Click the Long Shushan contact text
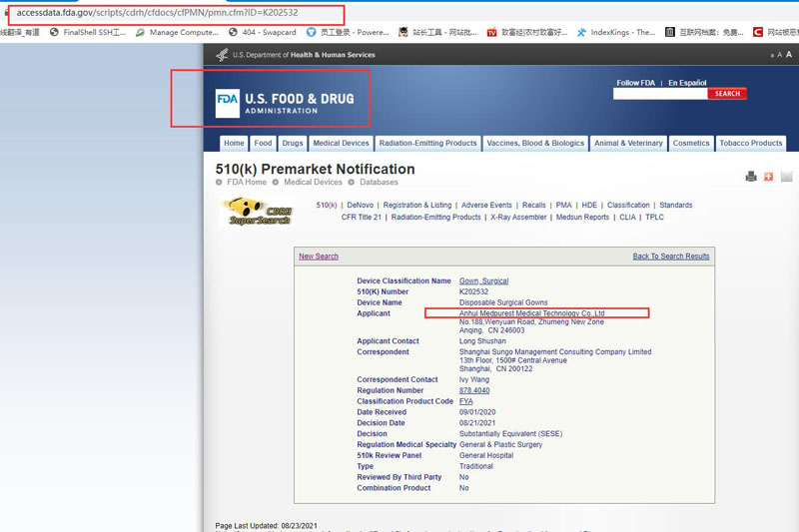The height and width of the screenshot is (532, 799). pyautogui.click(x=482, y=341)
